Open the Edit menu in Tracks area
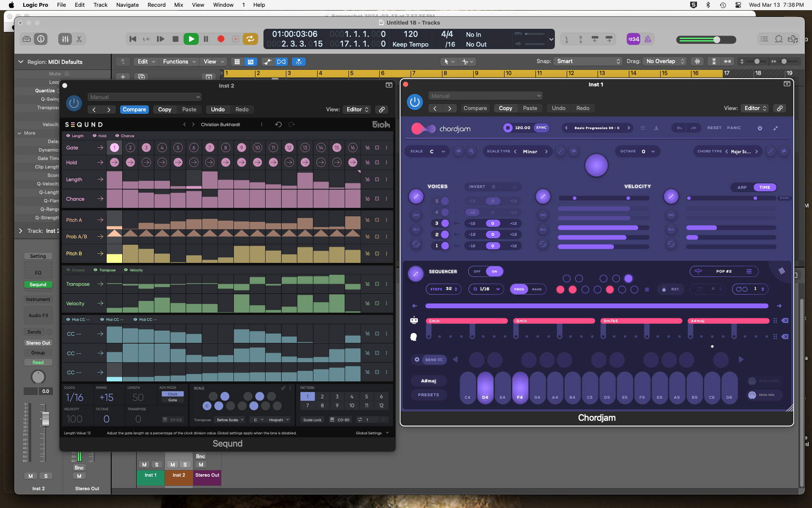 pyautogui.click(x=146, y=61)
